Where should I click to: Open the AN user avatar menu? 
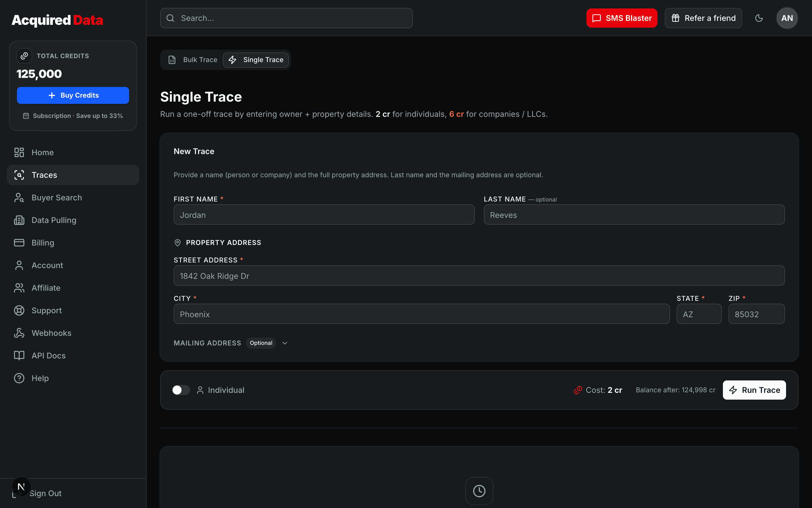click(787, 18)
